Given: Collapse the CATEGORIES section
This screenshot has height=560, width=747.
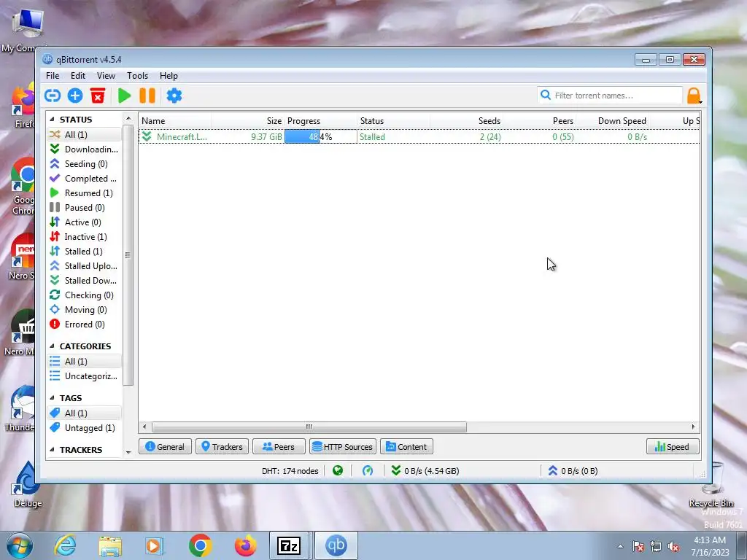Looking at the screenshot, I should [x=52, y=346].
